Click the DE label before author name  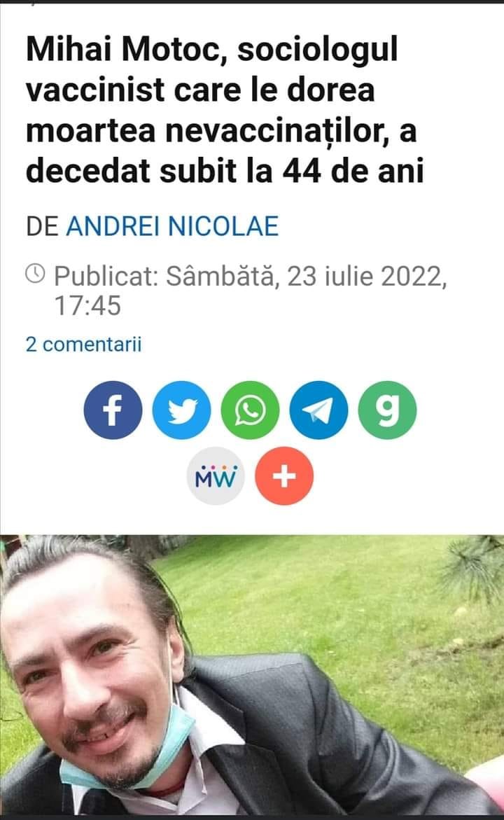pyautogui.click(x=42, y=226)
